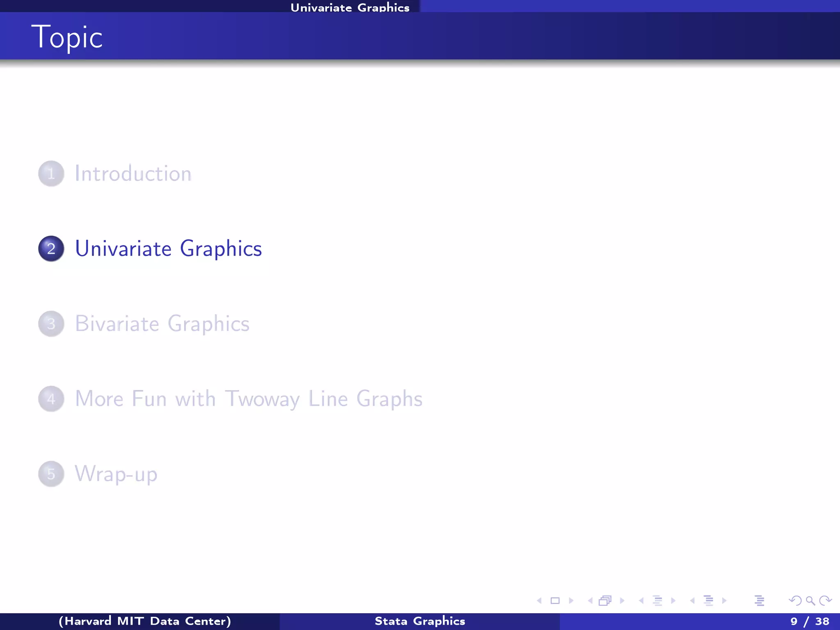Click the go-forward curved arrow icon
Screen dimensions: 840x630
tap(825, 601)
